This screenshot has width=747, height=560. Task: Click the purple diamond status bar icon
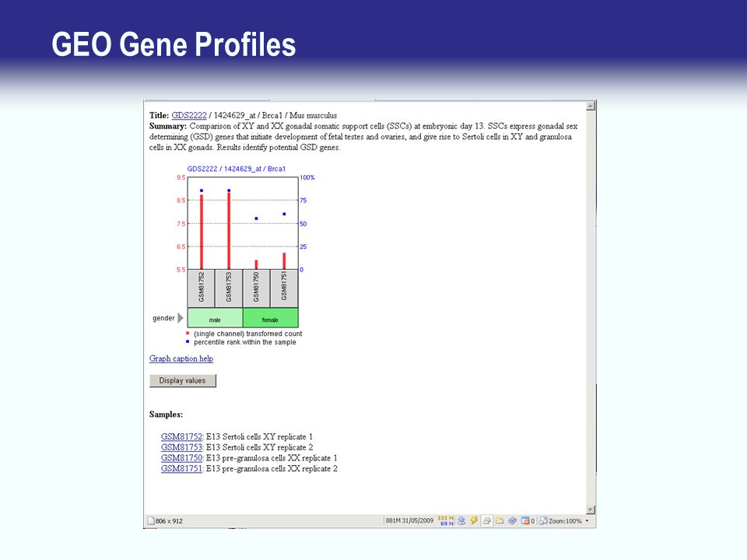[512, 520]
